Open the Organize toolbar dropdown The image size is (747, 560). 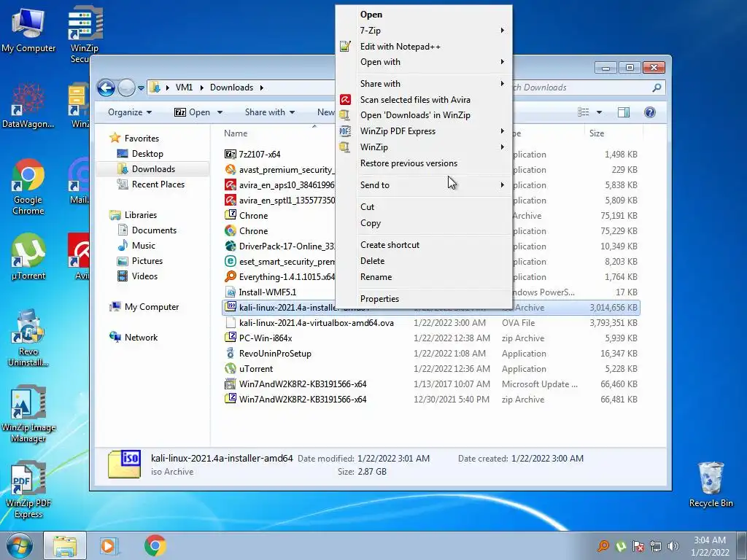coord(130,112)
